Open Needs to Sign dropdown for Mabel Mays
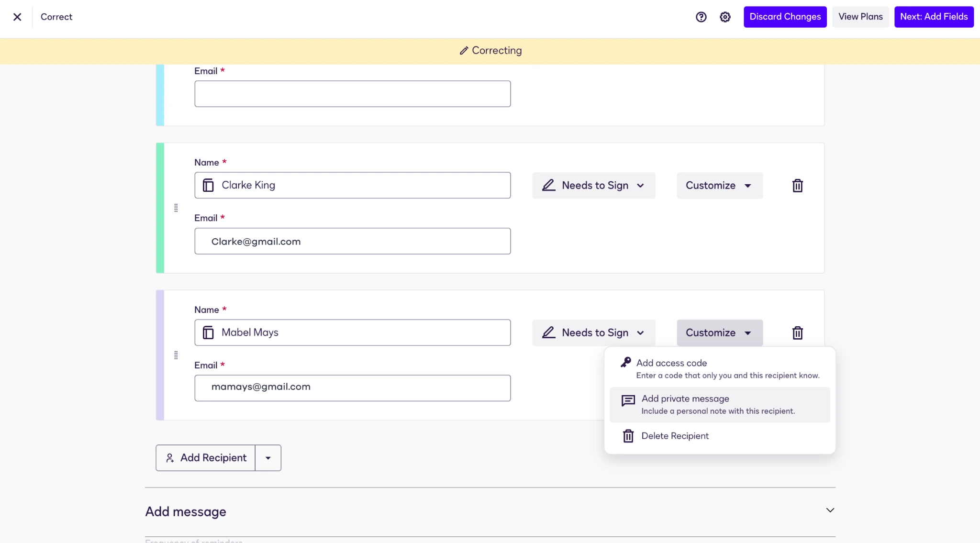The image size is (980, 543). [x=593, y=333]
